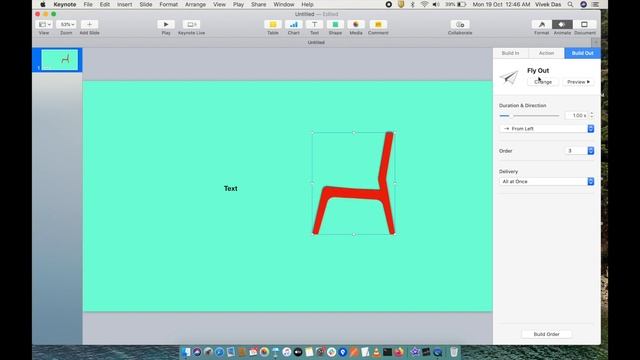
Task: Open the Insert menu
Action: (x=124, y=4)
